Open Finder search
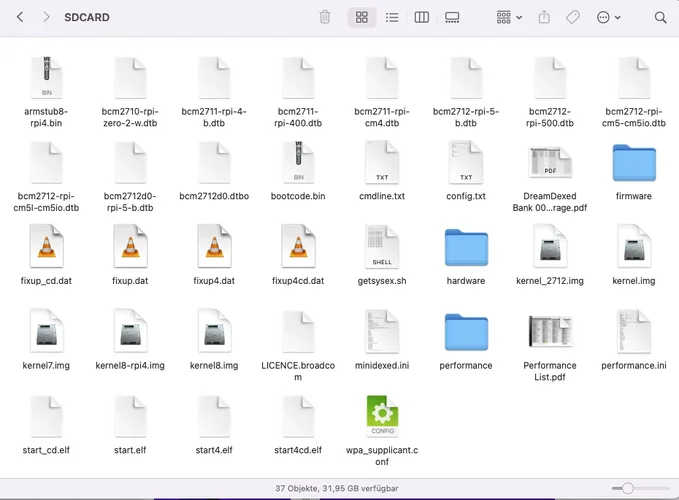Image resolution: width=679 pixels, height=500 pixels. pos(660,17)
